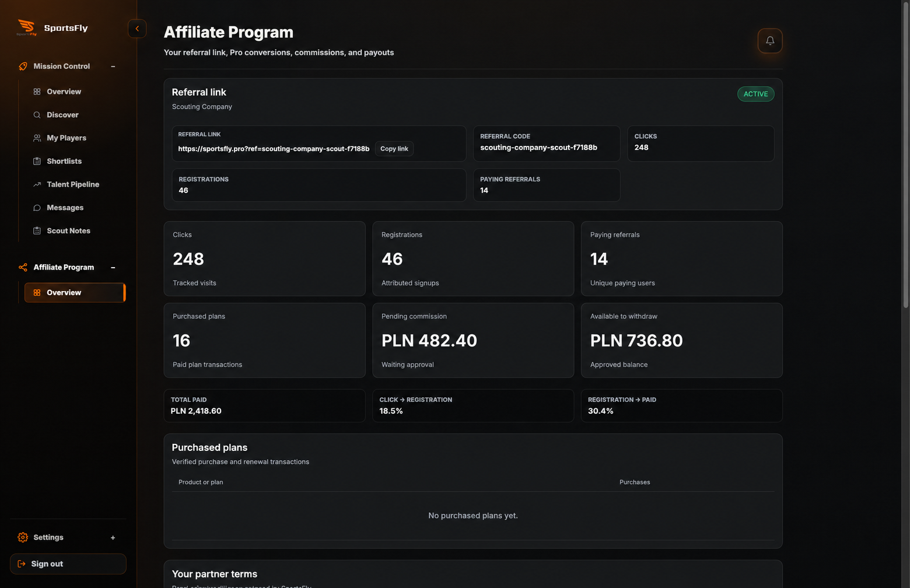Click the Settings gear icon
Viewport: 910px width, 588px height.
tap(23, 537)
